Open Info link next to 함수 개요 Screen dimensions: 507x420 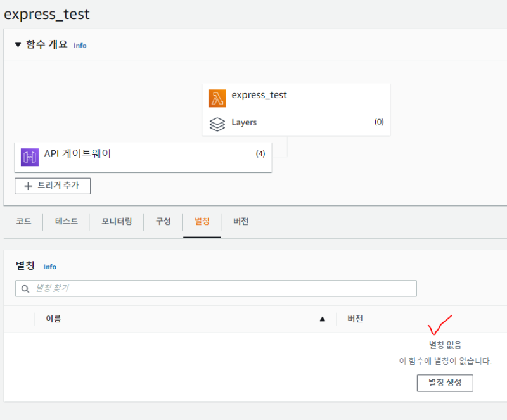pyautogui.click(x=80, y=46)
